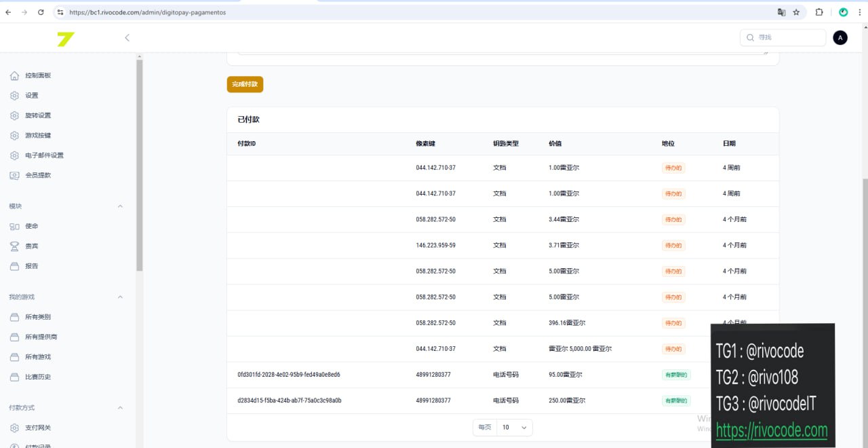This screenshot has width=868, height=448.
Task: Bookmark this page with star icon
Action: pos(796,12)
